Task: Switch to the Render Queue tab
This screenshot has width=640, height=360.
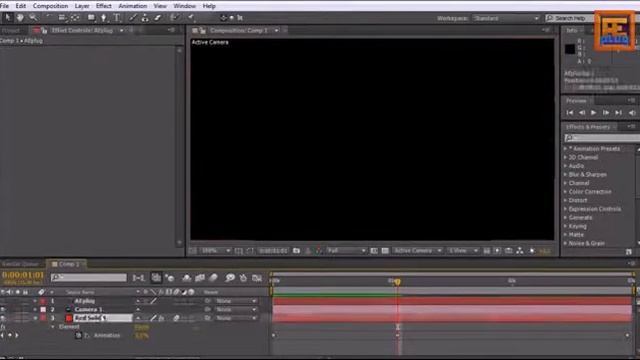Action: pyautogui.click(x=20, y=264)
